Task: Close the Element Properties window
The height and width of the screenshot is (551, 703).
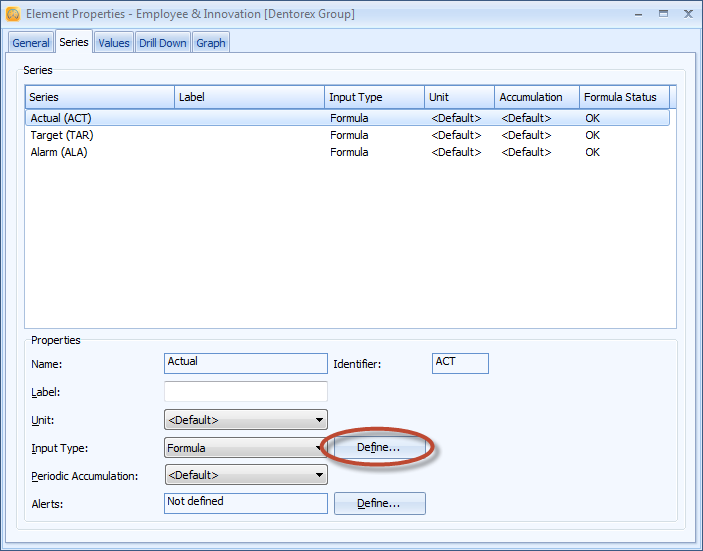Action: (688, 14)
